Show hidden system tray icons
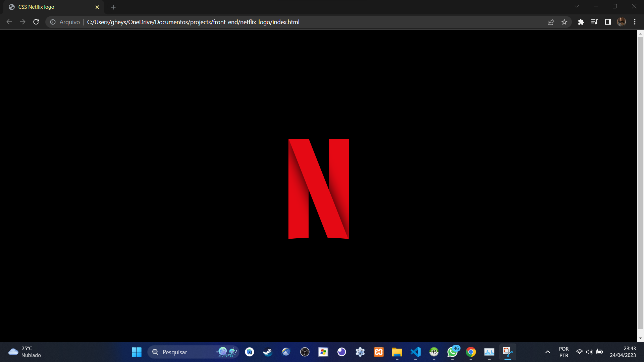Screen dimensions: 644x362 [x=547, y=352]
